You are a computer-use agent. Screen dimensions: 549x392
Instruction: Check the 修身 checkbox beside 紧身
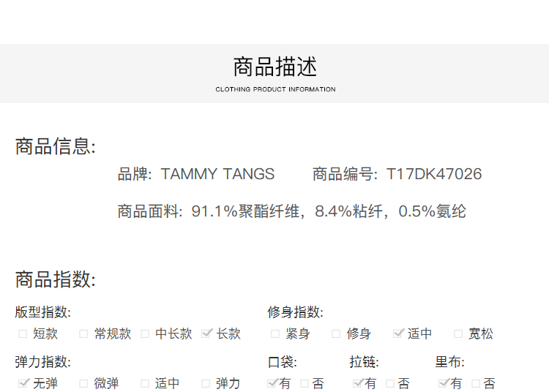tap(336, 333)
